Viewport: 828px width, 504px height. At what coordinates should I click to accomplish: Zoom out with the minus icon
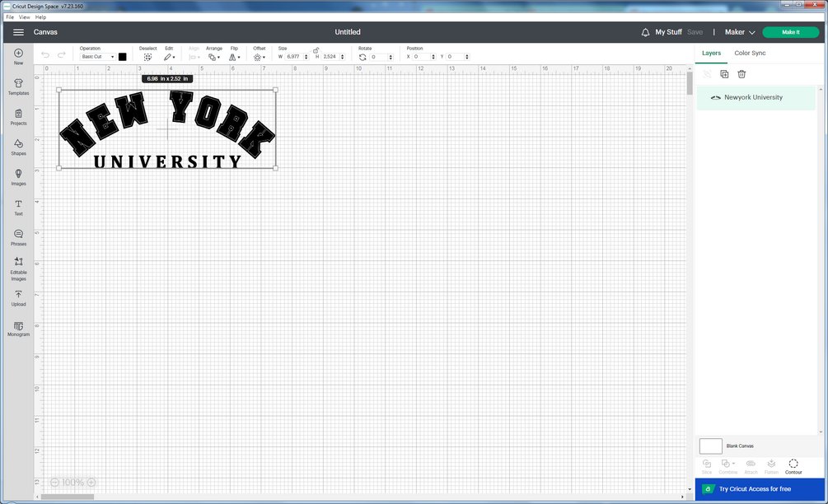pos(55,483)
